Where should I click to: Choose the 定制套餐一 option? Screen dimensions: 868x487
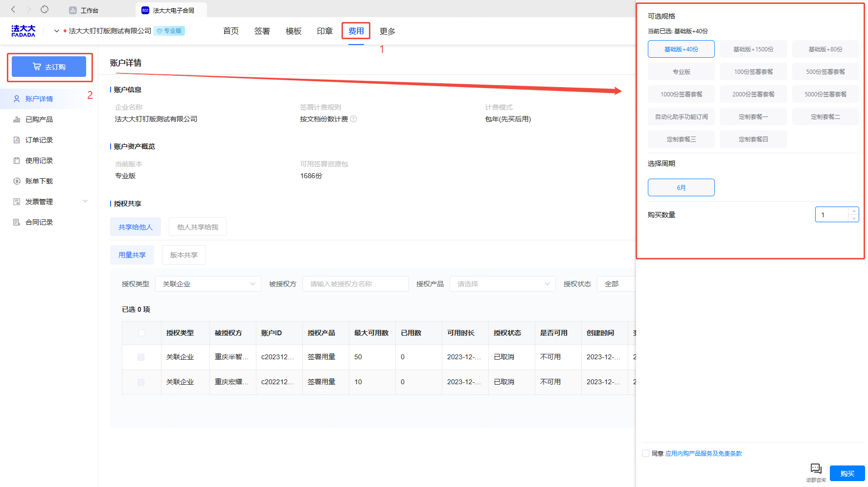point(754,116)
